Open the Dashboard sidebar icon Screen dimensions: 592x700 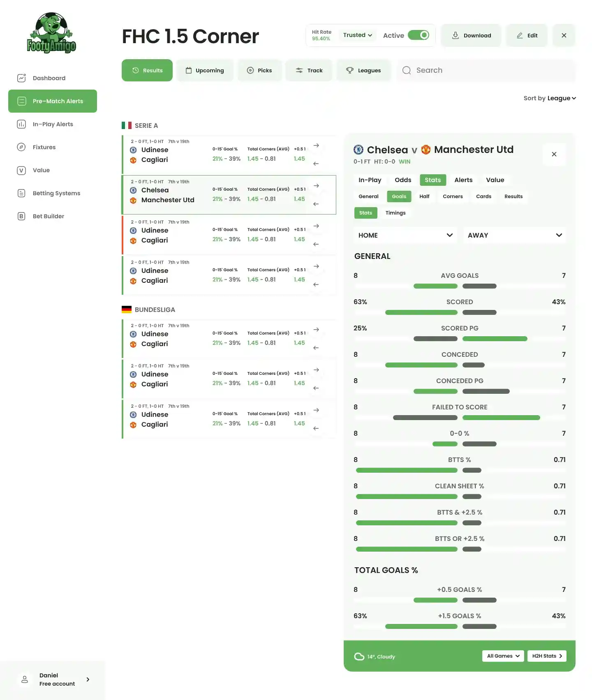[x=21, y=78]
